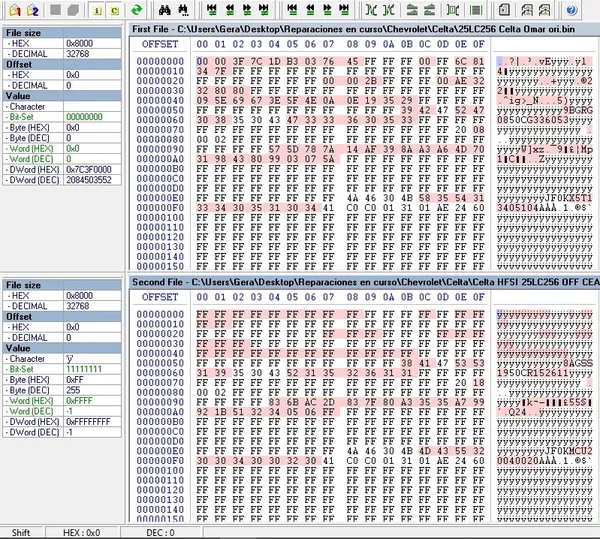Select the Bit-Set row in first file panel
The image size is (600, 539).
click(x=62, y=117)
